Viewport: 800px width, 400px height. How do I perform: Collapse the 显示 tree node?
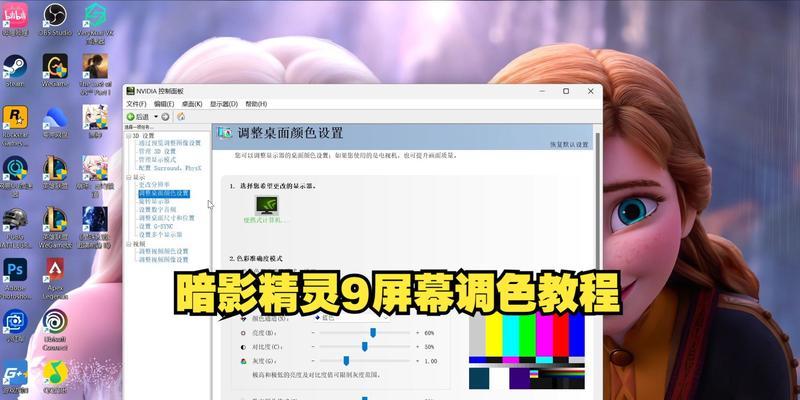(129, 177)
